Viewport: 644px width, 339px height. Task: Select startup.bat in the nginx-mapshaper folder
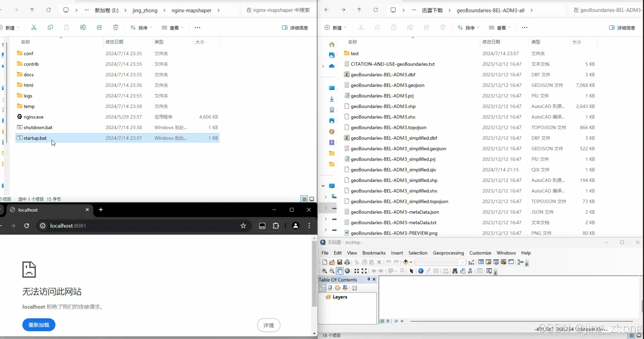pyautogui.click(x=117, y=138)
